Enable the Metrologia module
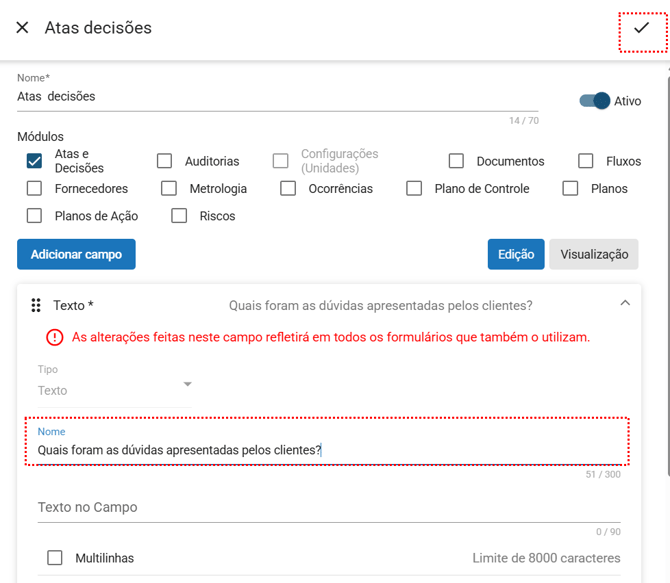 click(x=170, y=188)
